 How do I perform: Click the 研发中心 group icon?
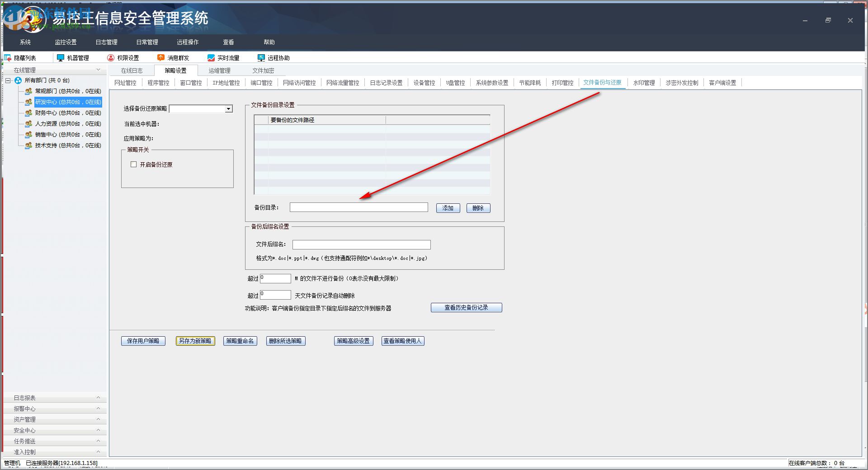[28, 102]
